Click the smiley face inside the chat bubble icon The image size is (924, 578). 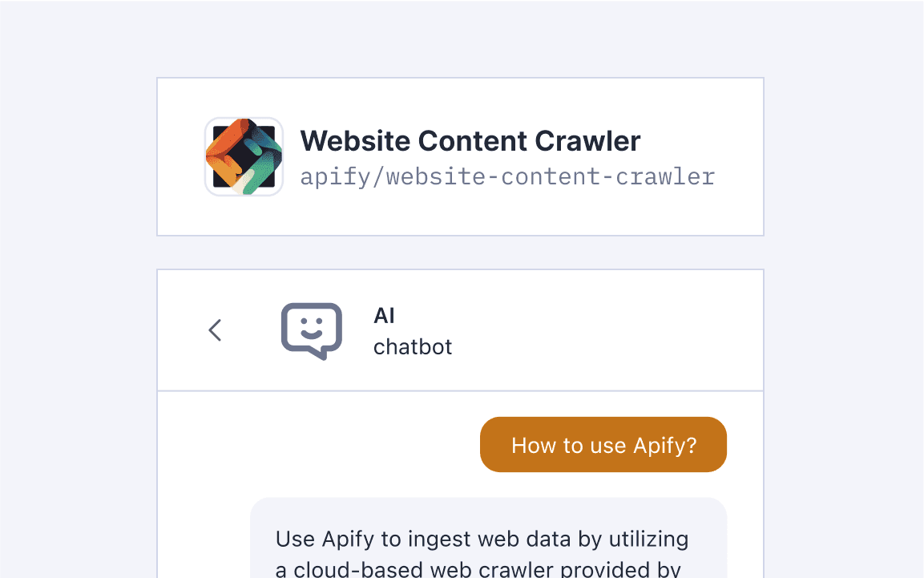tap(313, 325)
